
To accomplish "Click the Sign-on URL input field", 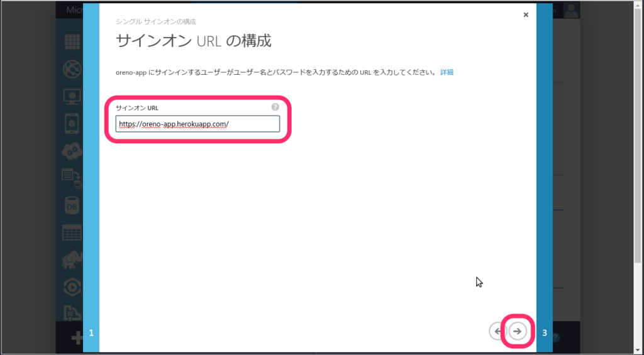I will coord(197,124).
